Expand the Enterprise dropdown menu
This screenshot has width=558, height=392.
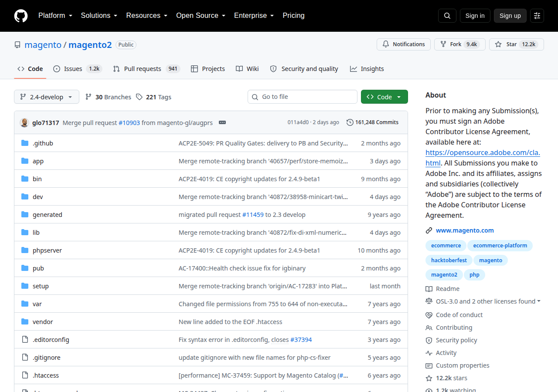click(254, 16)
